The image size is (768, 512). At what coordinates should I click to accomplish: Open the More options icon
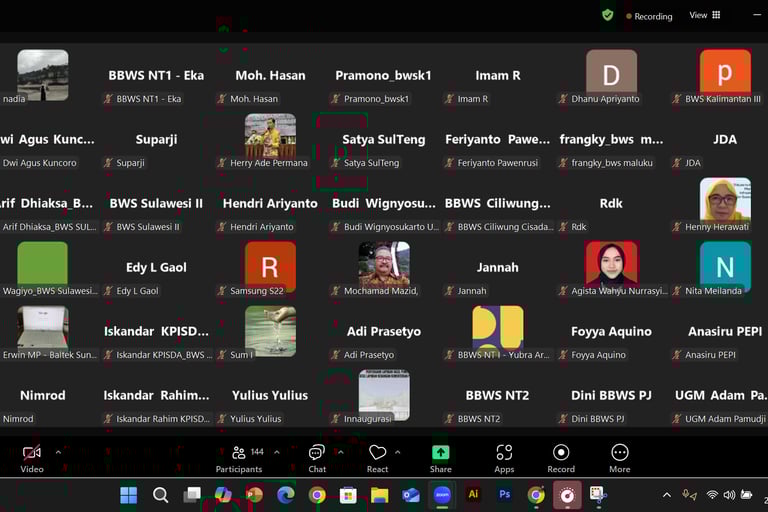620,453
